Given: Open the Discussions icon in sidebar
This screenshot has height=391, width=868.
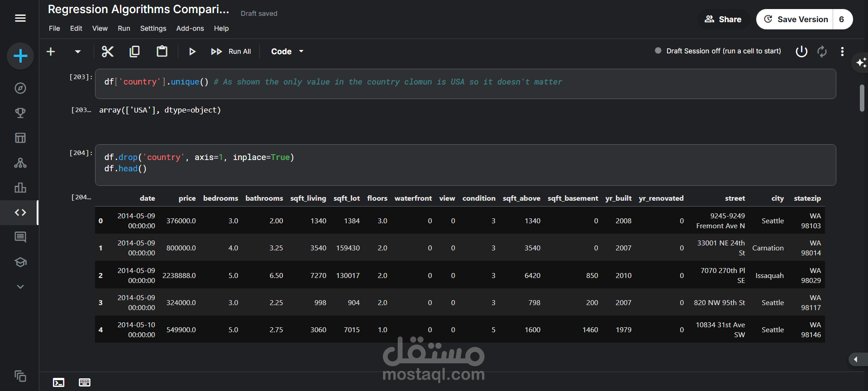Looking at the screenshot, I should pyautogui.click(x=20, y=237).
